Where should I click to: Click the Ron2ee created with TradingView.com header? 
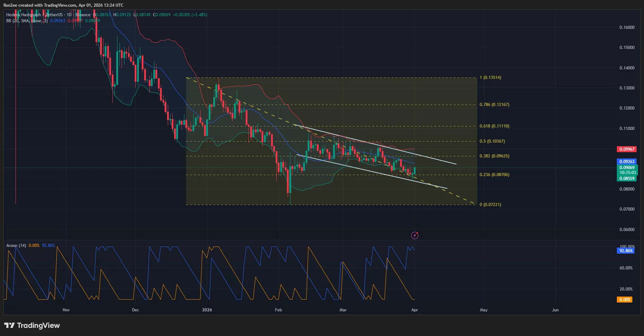(x=63, y=5)
